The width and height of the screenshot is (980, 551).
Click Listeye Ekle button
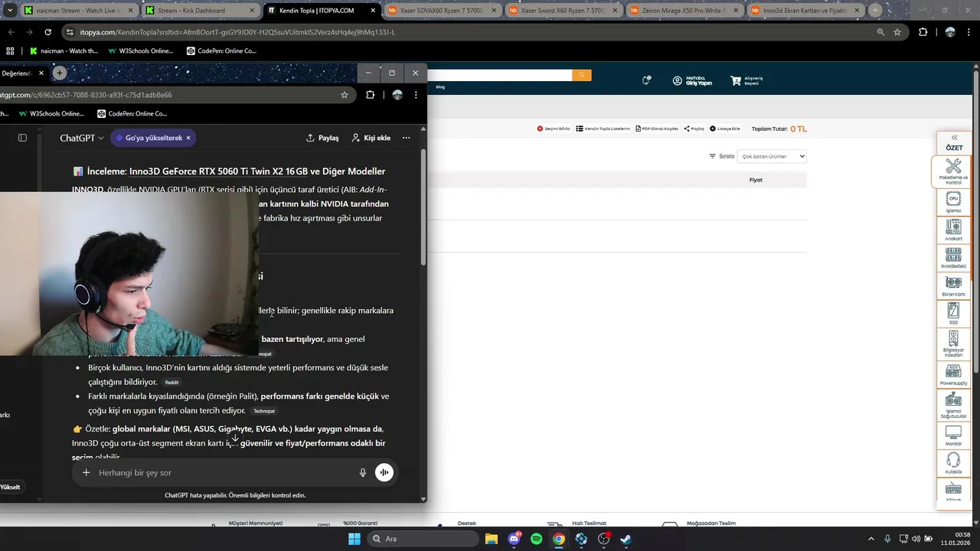pyautogui.click(x=725, y=129)
